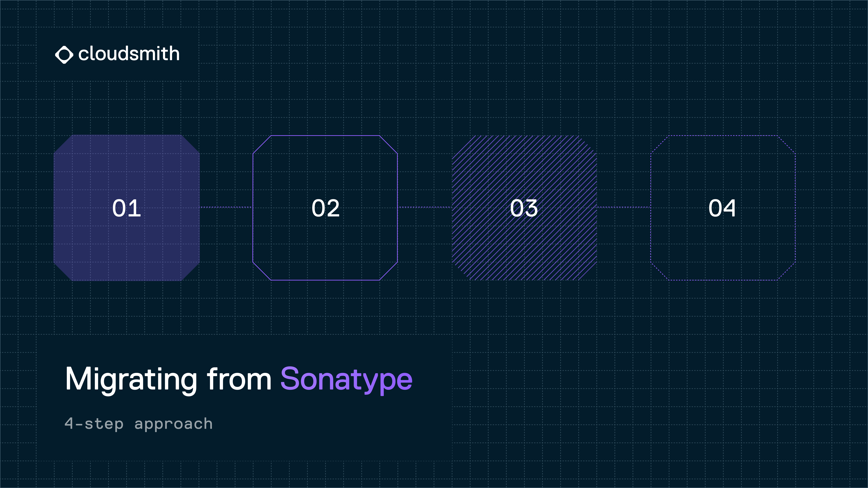Select the dashed step box labeled 04
The width and height of the screenshot is (868, 488).
pos(723,208)
